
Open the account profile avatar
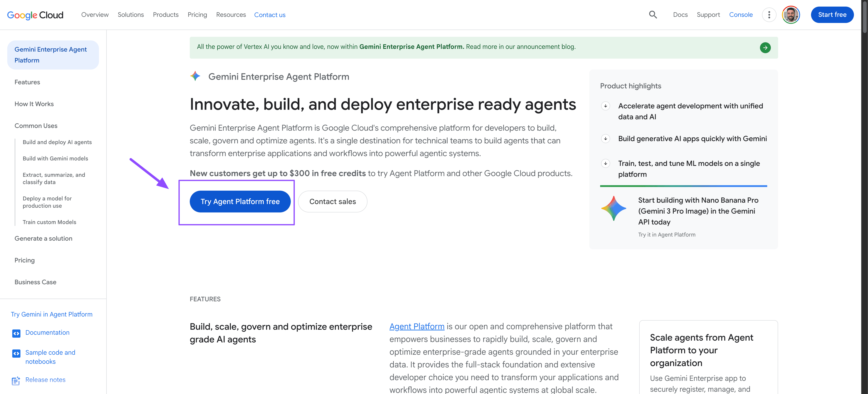tap(791, 15)
